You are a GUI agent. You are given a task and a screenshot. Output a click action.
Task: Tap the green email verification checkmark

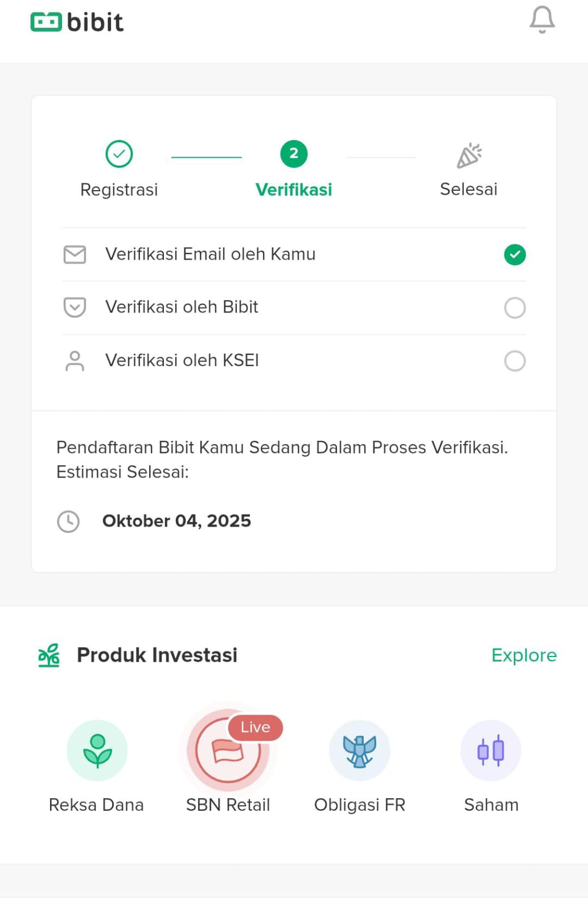pos(515,255)
